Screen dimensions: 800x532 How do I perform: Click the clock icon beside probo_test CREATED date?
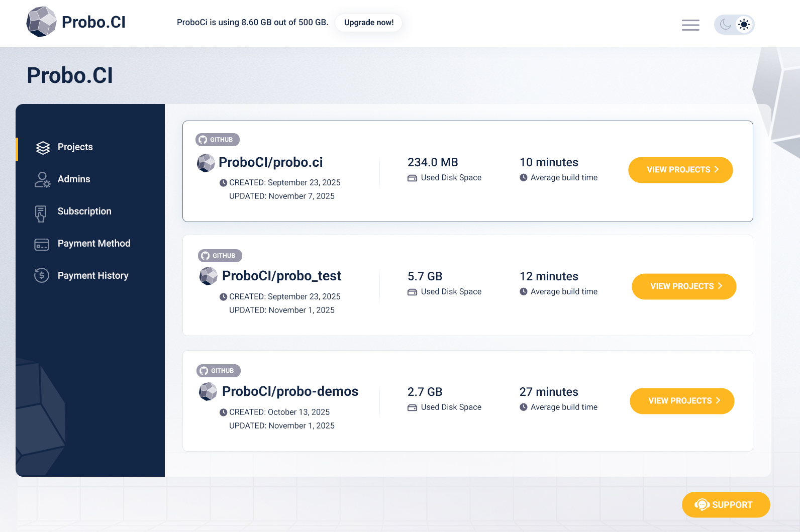223,297
